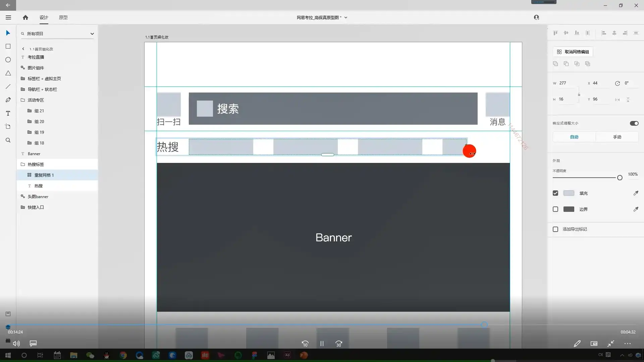644x362 pixels.
Task: Go back from 1.1首页细化改 artboard
Action: [x=23, y=49]
